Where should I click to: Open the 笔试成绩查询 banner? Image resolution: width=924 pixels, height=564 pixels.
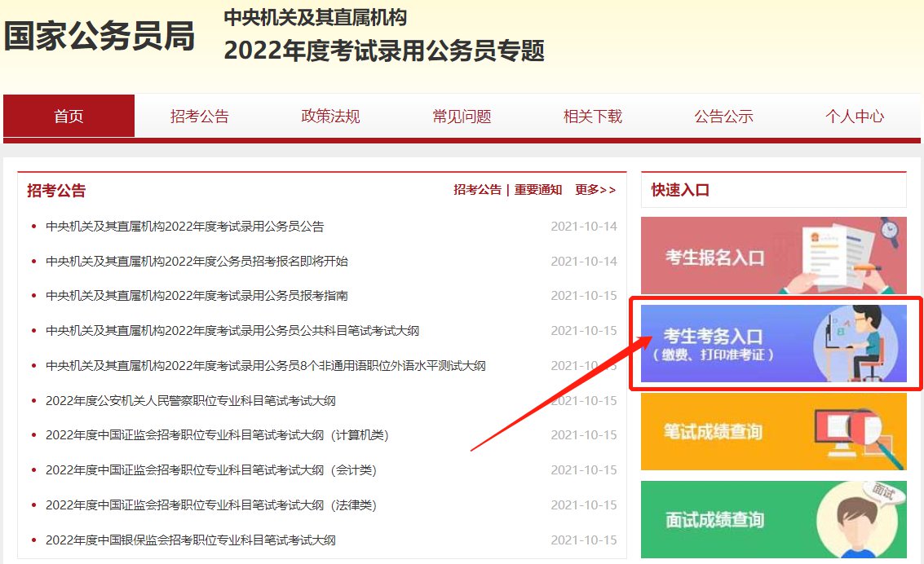[x=773, y=431]
